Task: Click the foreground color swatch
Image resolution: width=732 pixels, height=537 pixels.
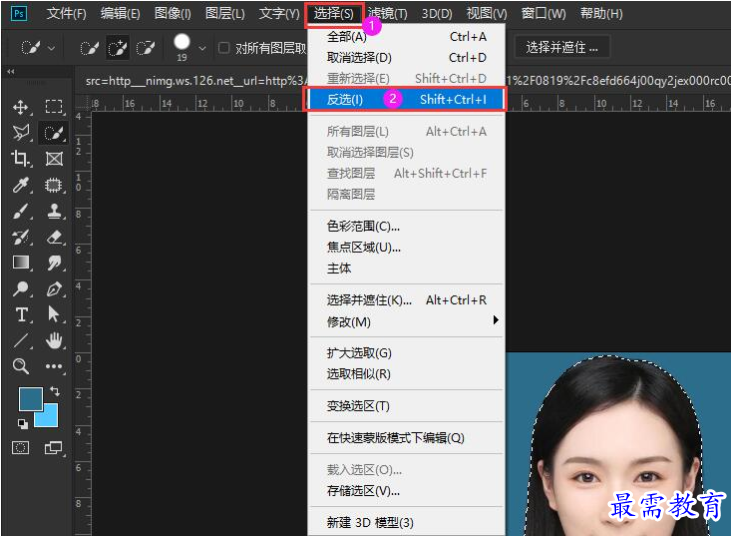Action: pyautogui.click(x=31, y=398)
